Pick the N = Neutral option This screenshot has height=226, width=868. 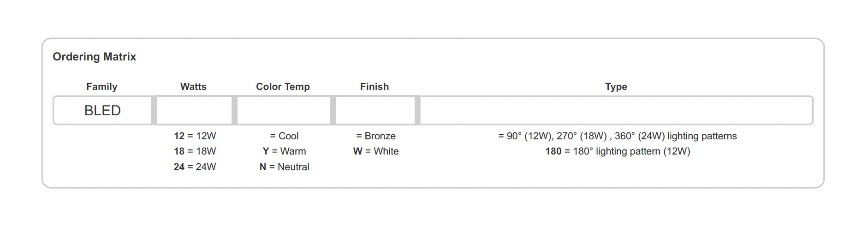coord(284,167)
